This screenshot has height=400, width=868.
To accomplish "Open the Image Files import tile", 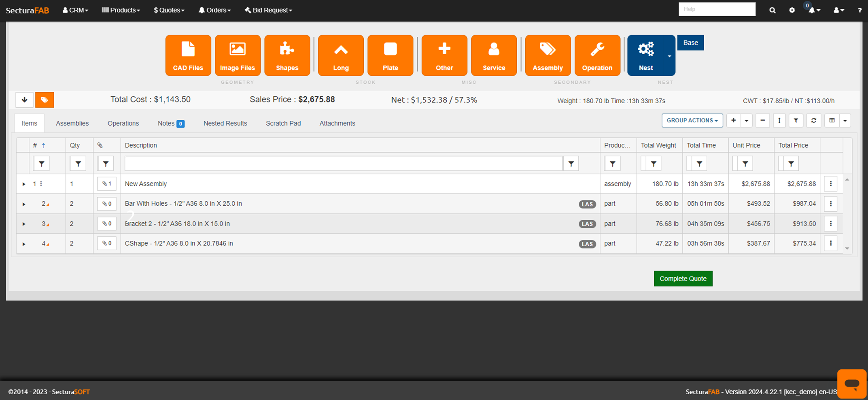I will [238, 55].
